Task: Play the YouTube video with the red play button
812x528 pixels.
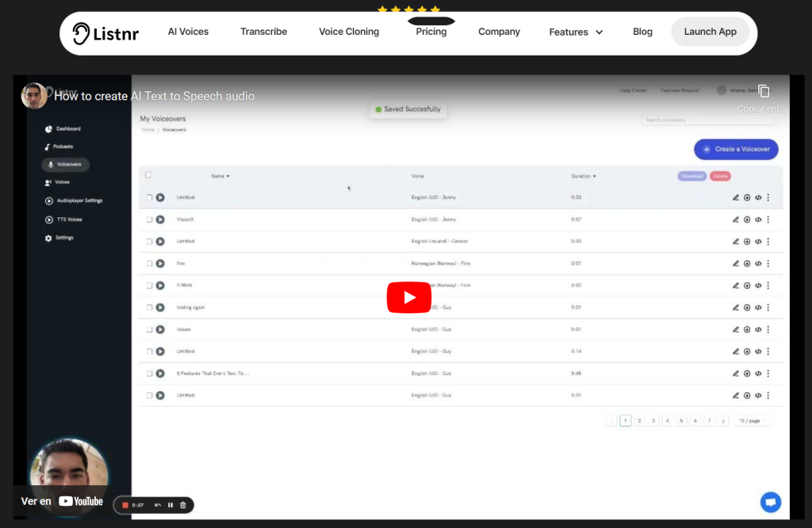Action: [409, 297]
